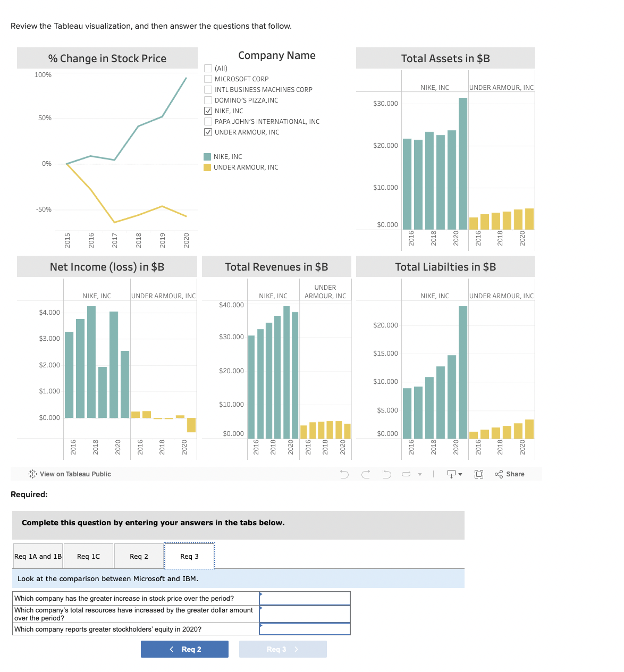Click the answer field for greater stock price increase
624x672 pixels.
305,598
